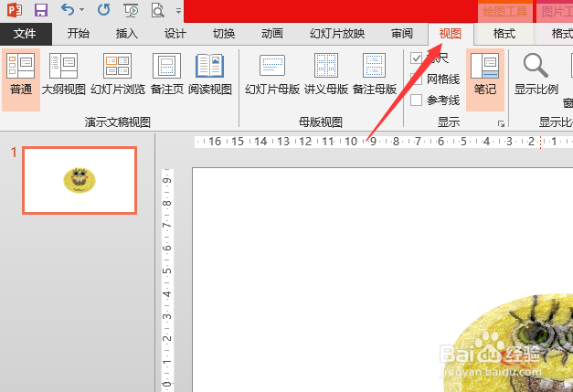Switch to the 切换 tab
This screenshot has width=573, height=392.
[224, 34]
